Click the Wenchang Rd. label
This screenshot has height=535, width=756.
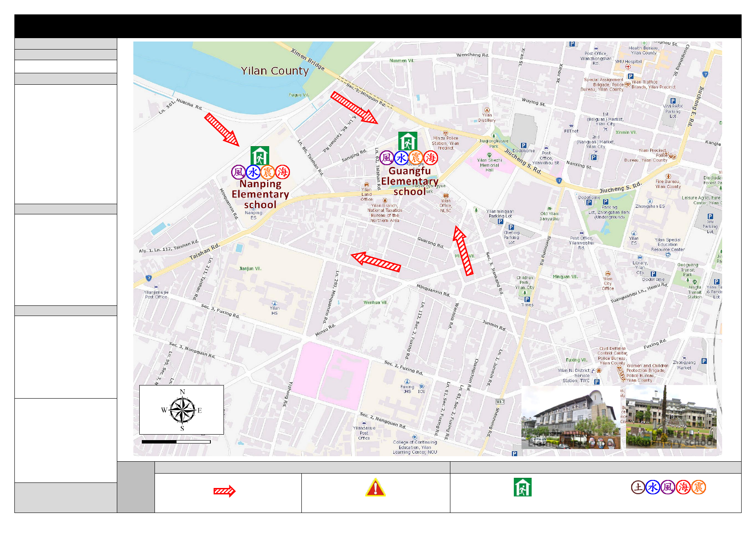[x=472, y=55]
